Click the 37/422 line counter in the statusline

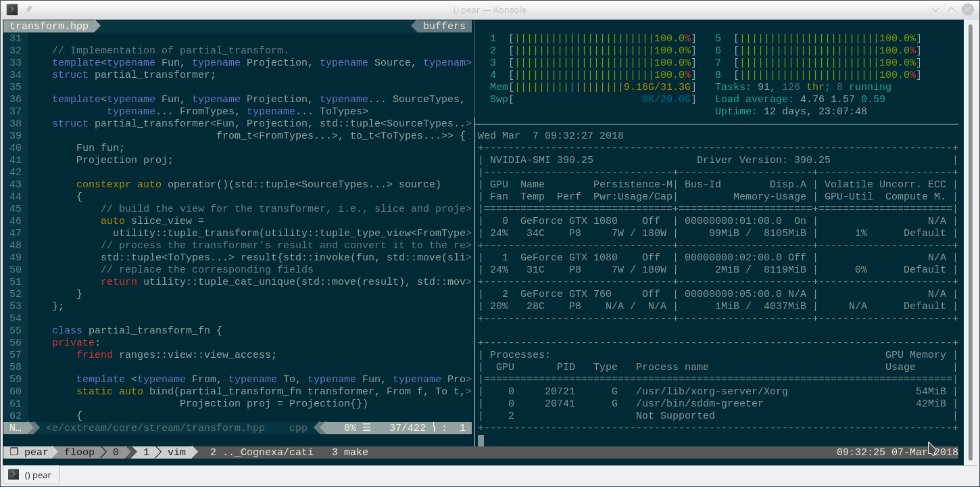pyautogui.click(x=408, y=427)
